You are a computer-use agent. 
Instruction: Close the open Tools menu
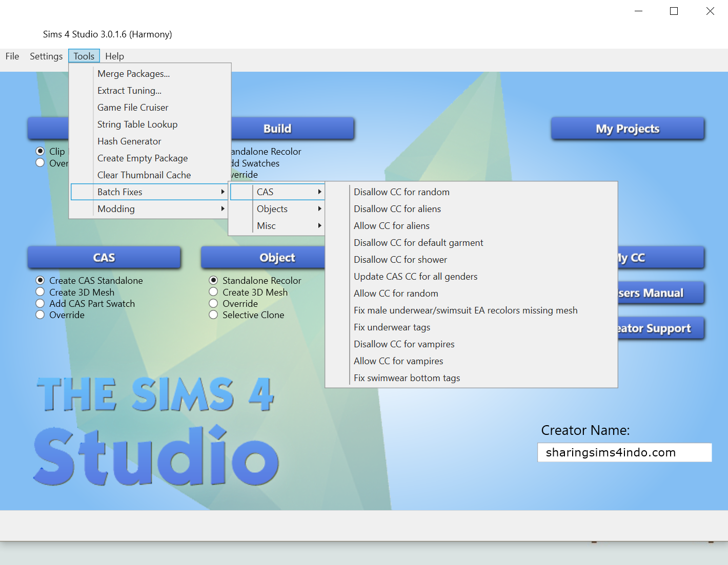coord(84,56)
